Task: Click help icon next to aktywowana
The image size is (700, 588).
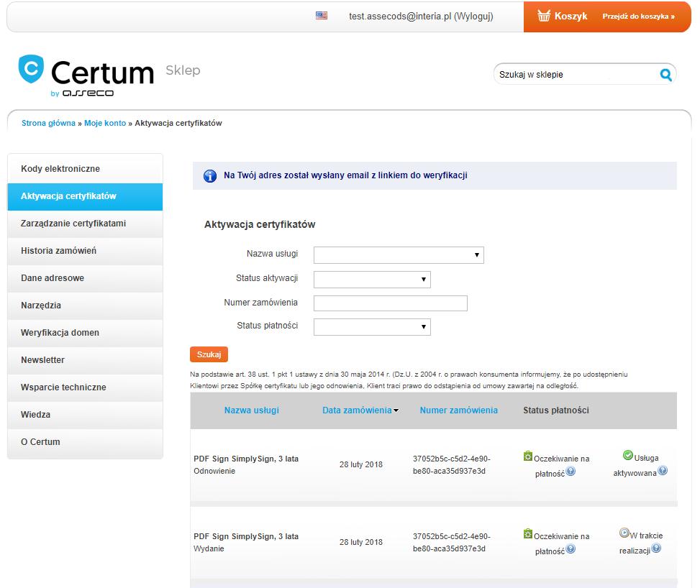Action: click(663, 471)
